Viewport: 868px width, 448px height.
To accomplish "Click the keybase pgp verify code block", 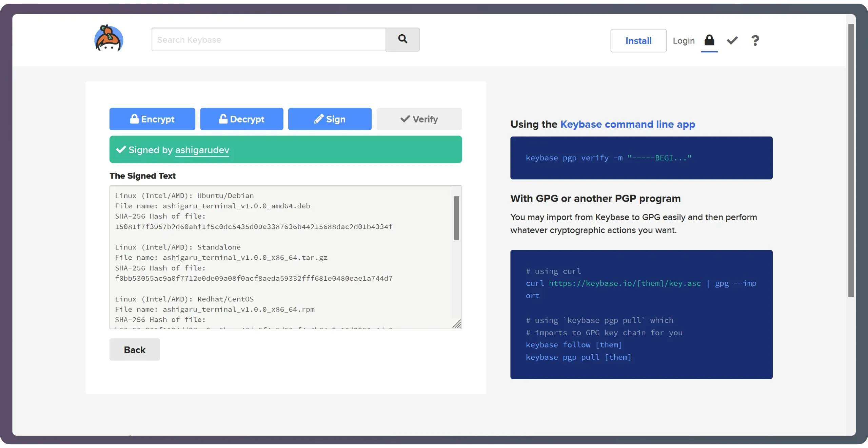I will [641, 158].
